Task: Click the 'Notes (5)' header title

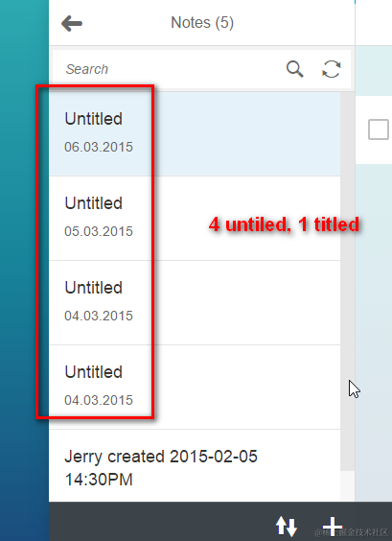Action: (202, 23)
